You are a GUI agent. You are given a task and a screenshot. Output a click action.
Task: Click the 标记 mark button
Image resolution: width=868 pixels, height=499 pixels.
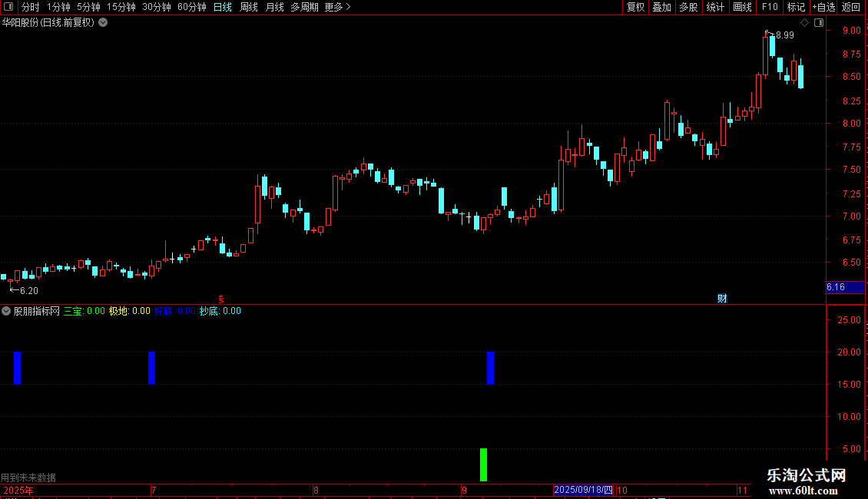[x=796, y=7]
